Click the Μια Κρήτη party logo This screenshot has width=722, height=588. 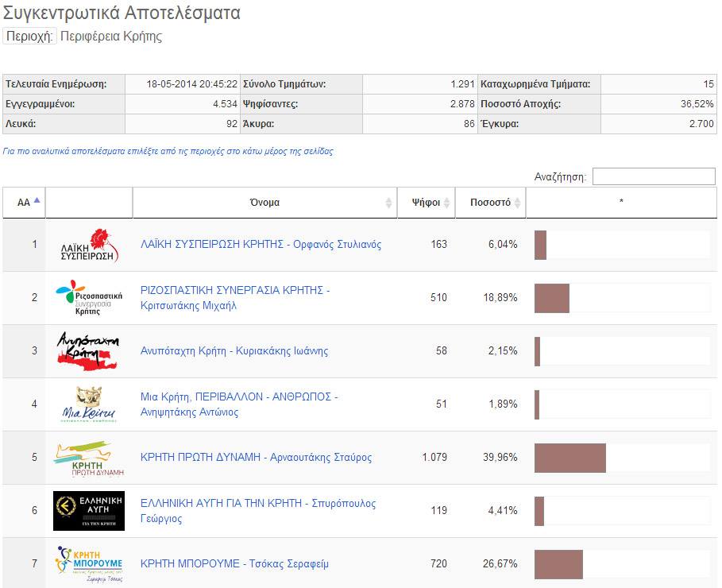click(x=89, y=404)
